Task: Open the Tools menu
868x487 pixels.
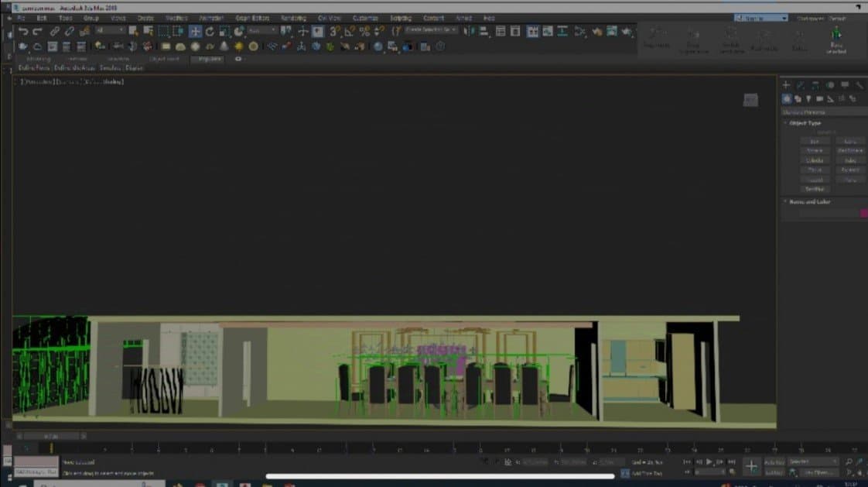Action: (65, 19)
